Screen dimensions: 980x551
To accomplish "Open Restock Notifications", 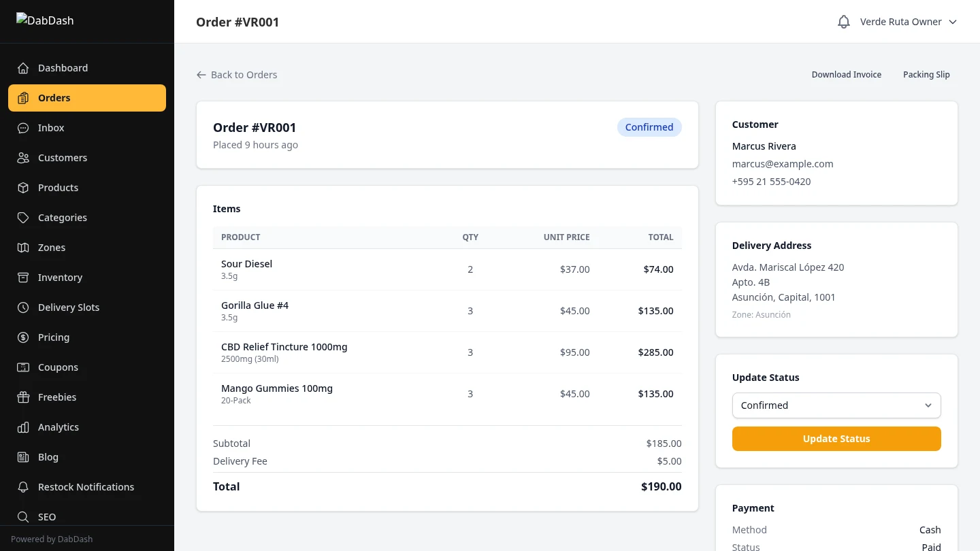I will tap(86, 487).
